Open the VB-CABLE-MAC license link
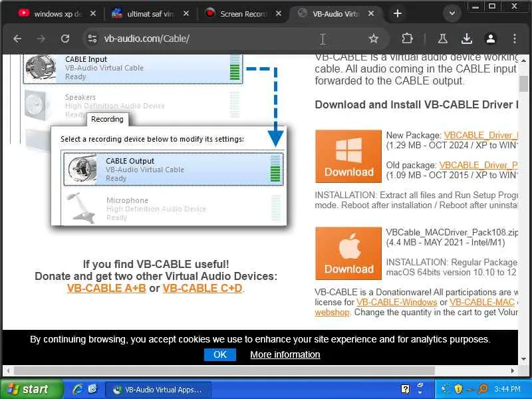 482,303
